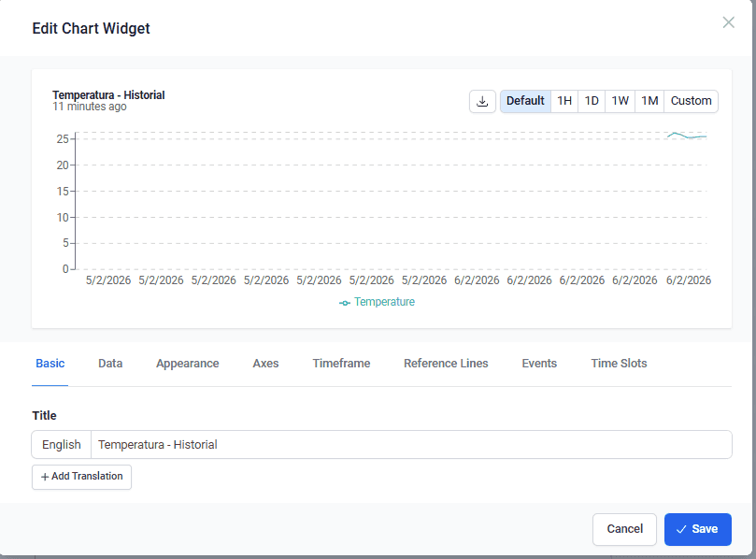Open the Events tab
756x559 pixels.
(539, 364)
